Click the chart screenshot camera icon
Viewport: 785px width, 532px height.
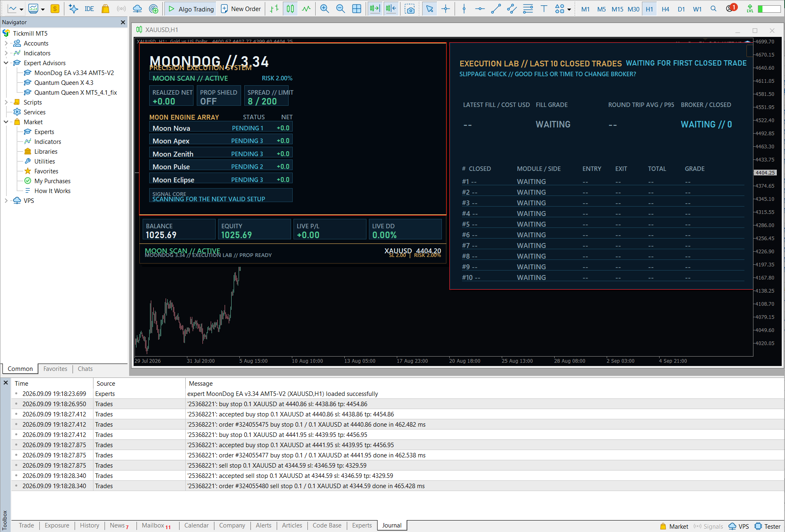point(410,9)
